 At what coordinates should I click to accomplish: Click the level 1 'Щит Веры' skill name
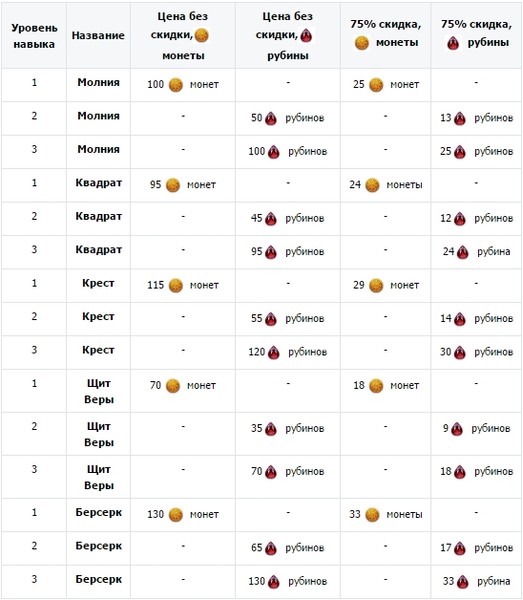pos(99,391)
